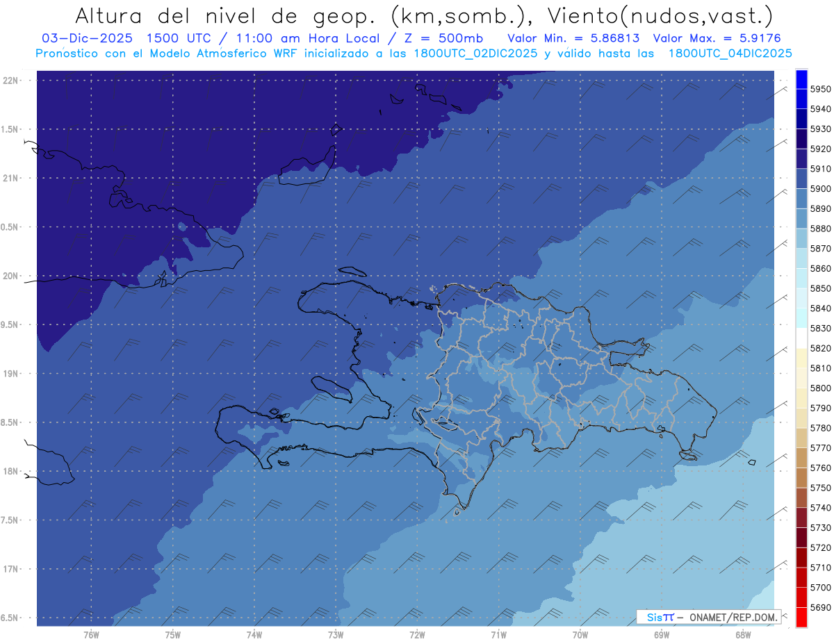Click the '74W' longitude label

coord(254,634)
